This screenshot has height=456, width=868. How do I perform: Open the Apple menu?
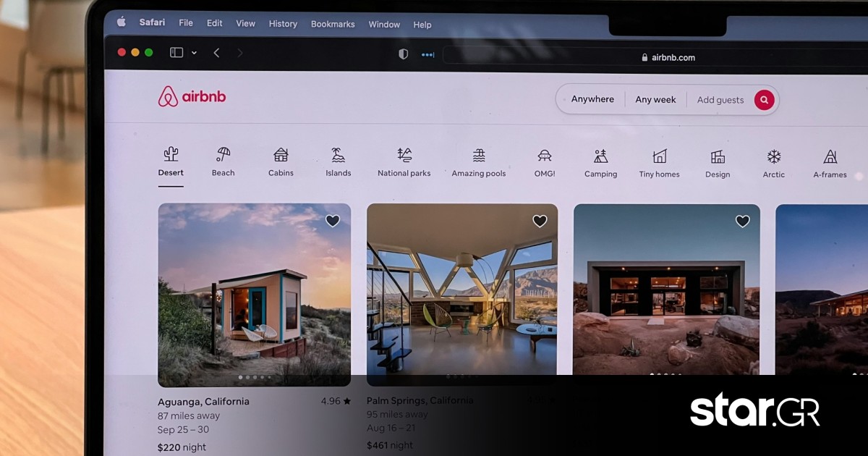click(x=122, y=22)
